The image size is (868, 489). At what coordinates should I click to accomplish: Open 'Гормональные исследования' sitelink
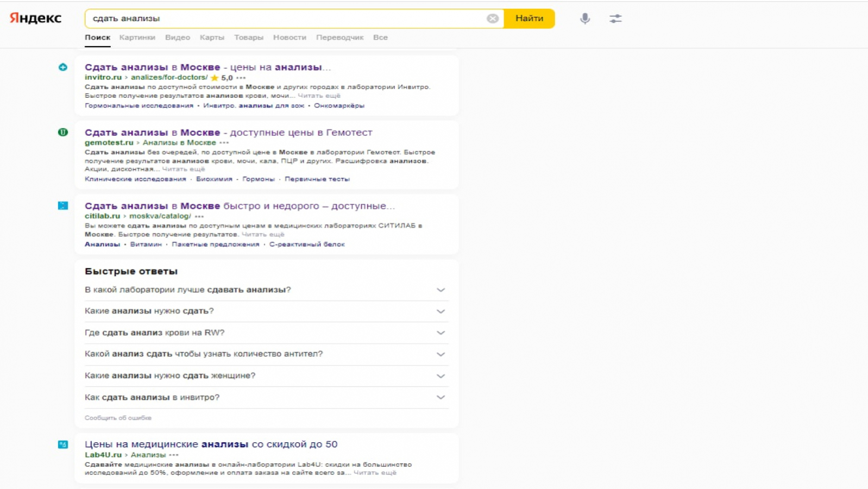coord(139,106)
